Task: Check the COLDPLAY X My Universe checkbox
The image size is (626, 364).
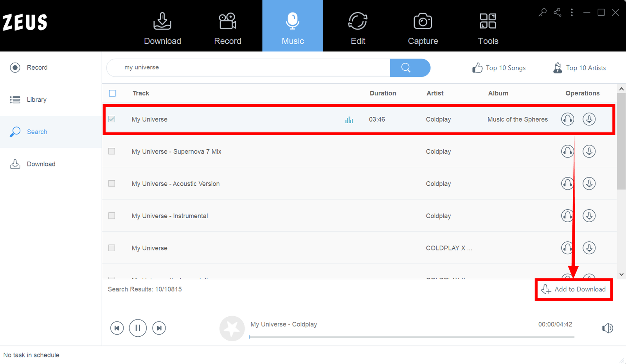Action: (112, 248)
